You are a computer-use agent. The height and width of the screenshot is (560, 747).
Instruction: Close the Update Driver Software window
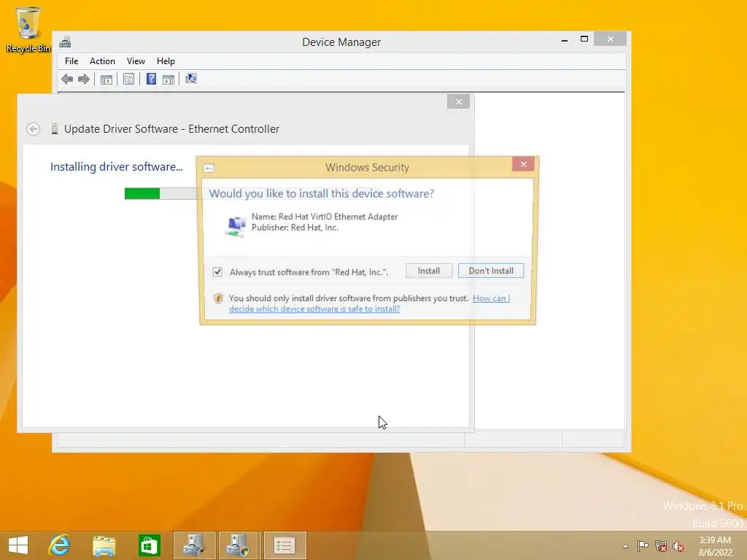(458, 101)
